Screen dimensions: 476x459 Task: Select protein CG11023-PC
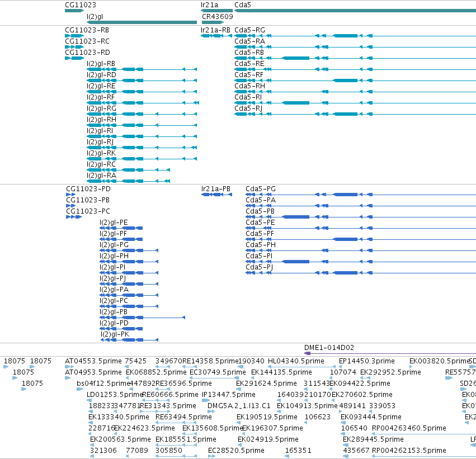(x=88, y=211)
